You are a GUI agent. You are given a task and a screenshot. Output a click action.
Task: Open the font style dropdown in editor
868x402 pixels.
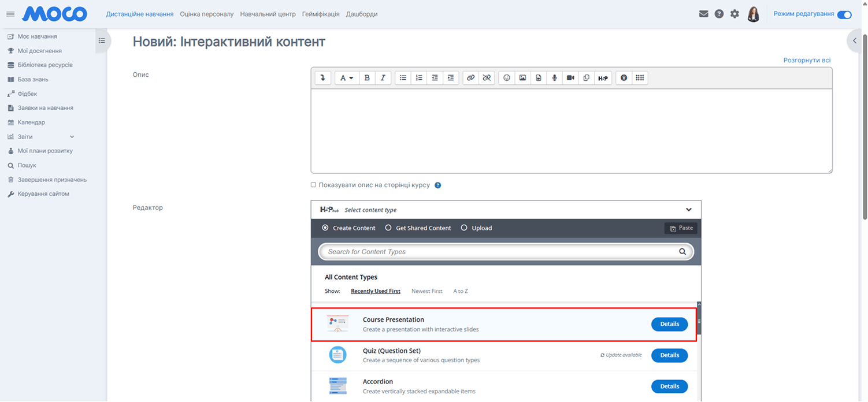click(x=346, y=78)
